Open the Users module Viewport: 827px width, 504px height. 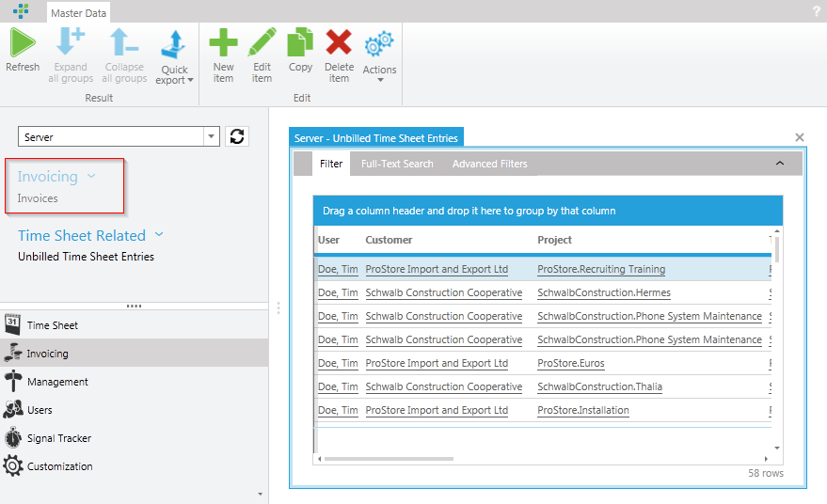[134, 410]
